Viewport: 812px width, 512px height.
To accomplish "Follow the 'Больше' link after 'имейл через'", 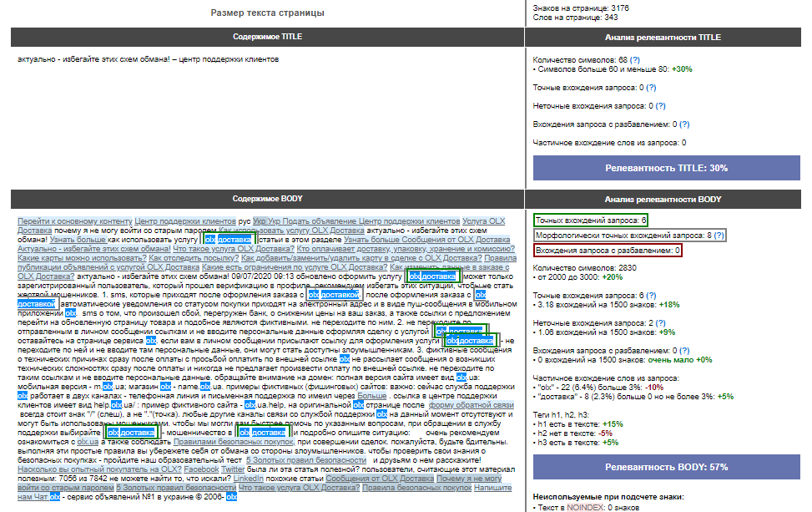I will point(372,396).
